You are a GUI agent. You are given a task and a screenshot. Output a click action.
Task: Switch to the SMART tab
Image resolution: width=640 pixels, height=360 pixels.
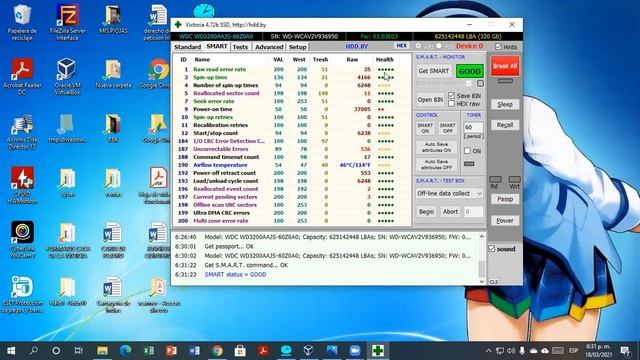pos(217,47)
